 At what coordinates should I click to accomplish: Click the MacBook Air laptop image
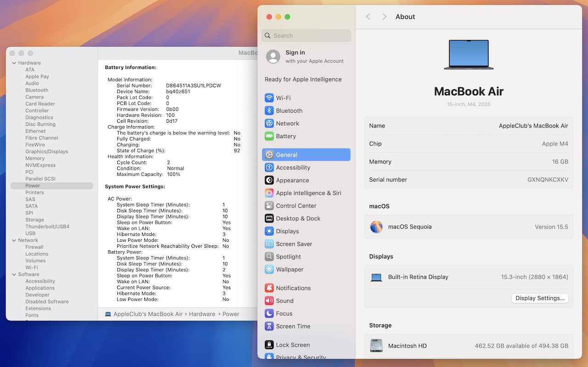(469, 55)
